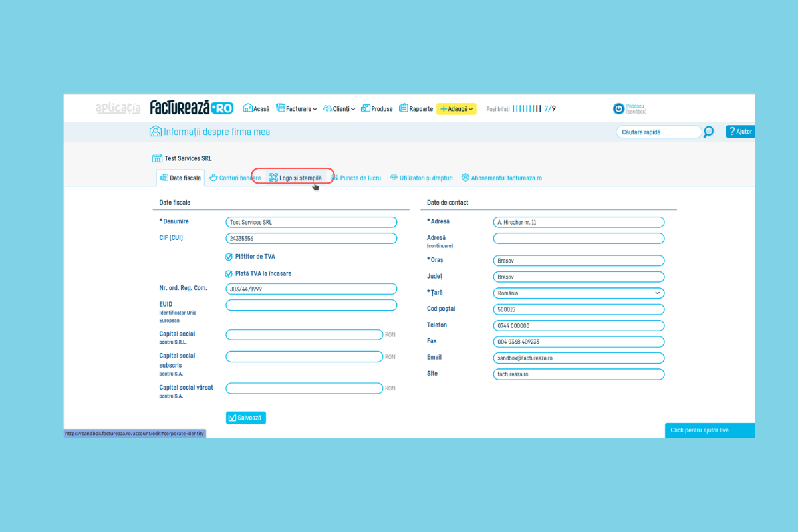Viewport: 798px width, 532px height.
Task: Click the Produse navigation icon
Action: pyautogui.click(x=366, y=108)
